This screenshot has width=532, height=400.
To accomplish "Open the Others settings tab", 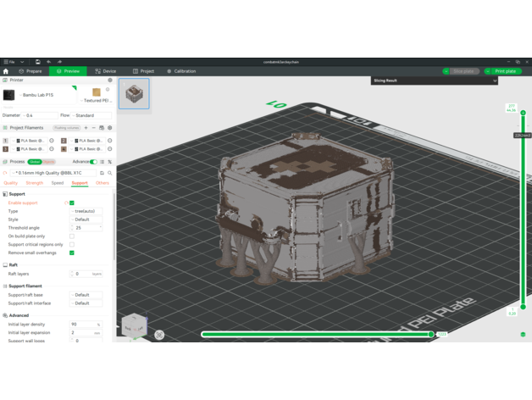I will [103, 183].
